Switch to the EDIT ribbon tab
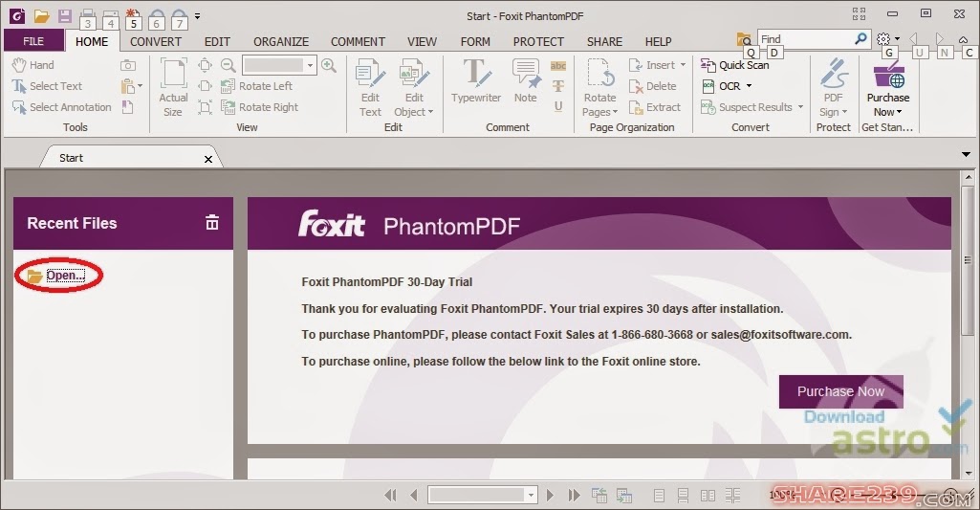Image resolution: width=980 pixels, height=510 pixels. pos(217,41)
